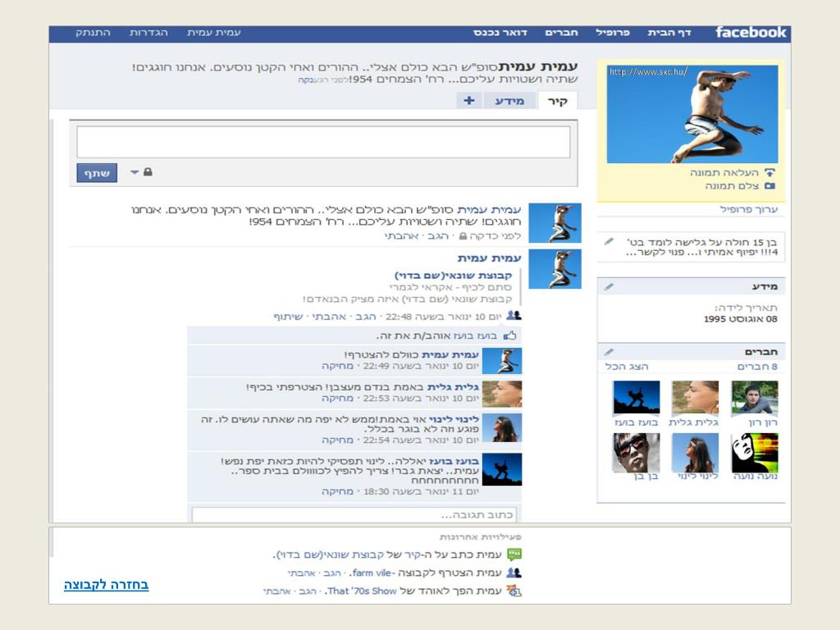This screenshot has width=840, height=630.
Task: Click thumbs-up like icon in likes row
Action: pyautogui.click(x=510, y=336)
